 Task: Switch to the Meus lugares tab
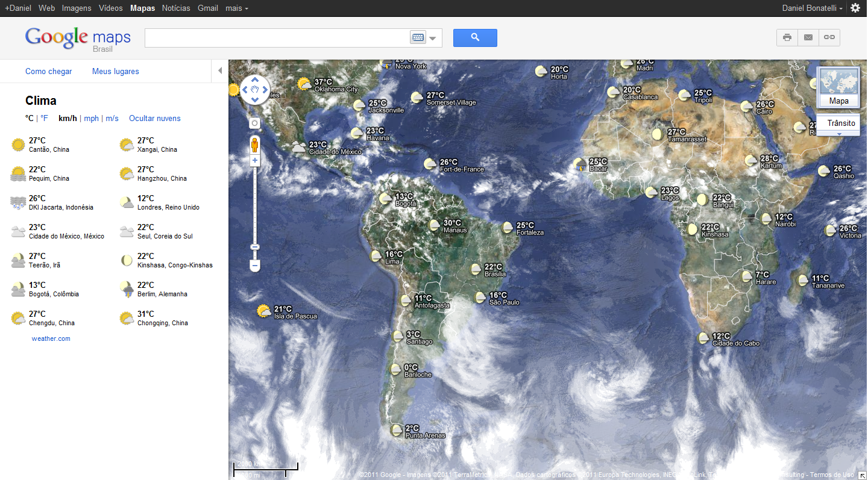click(x=115, y=71)
